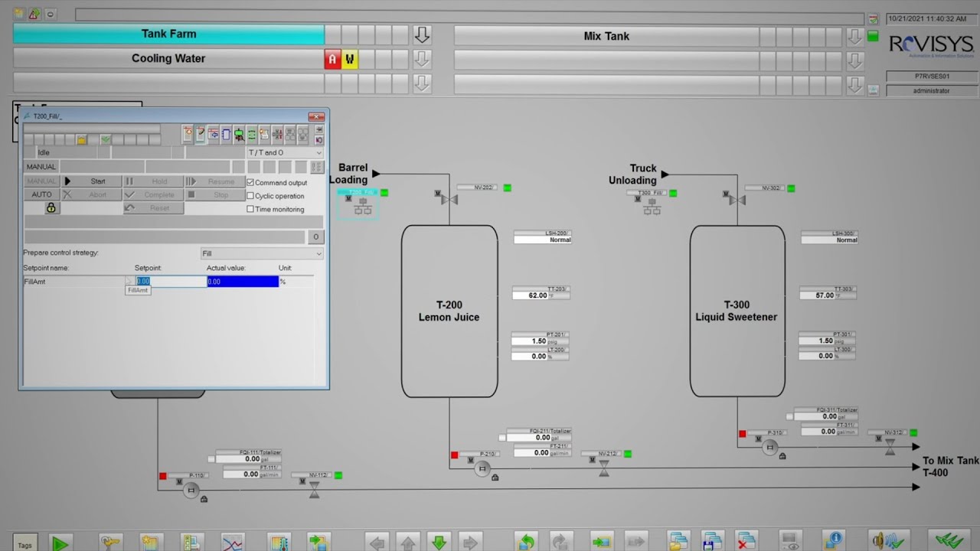Click the yellow lock status icon in the faceplate
The height and width of the screenshot is (551, 980).
(81, 139)
